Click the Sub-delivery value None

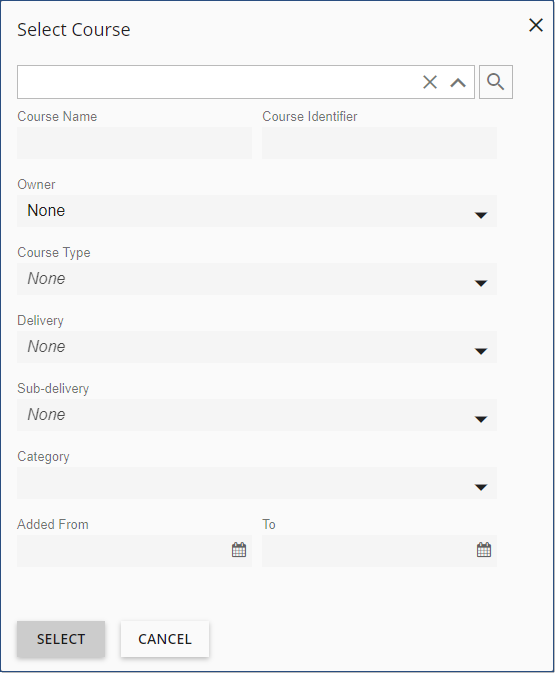click(46, 415)
